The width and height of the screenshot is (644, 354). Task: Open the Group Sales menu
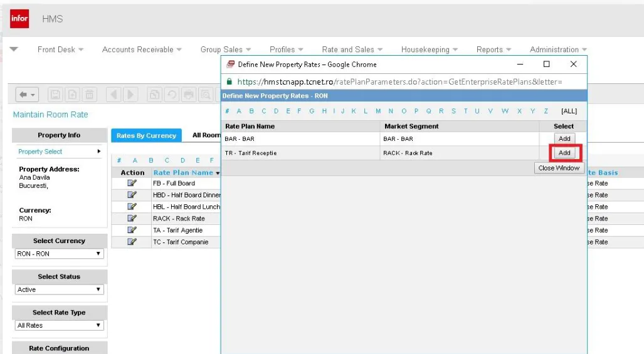coord(226,49)
